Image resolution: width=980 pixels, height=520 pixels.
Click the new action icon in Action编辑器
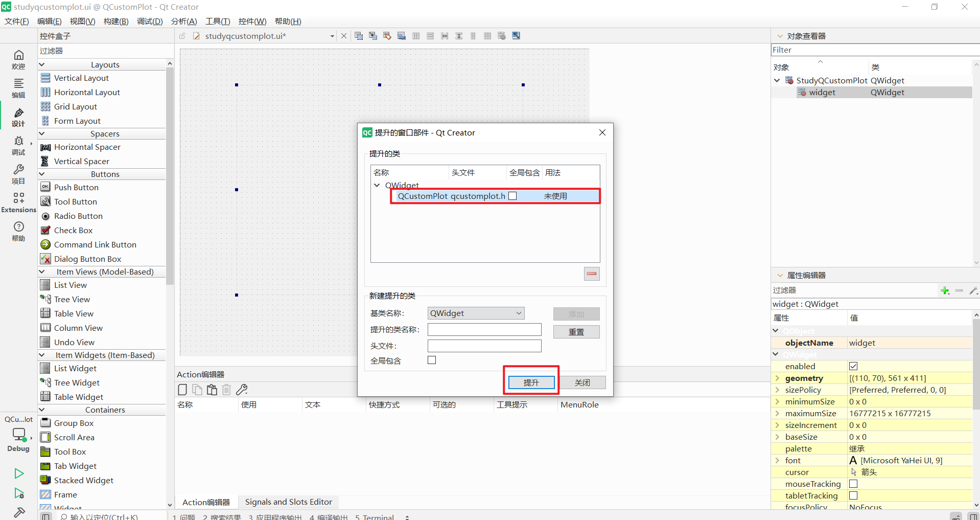[182, 390]
